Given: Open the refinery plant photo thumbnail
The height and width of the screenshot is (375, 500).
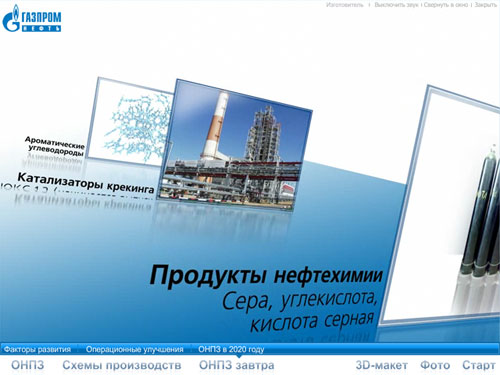Looking at the screenshot, I should click(x=235, y=146).
